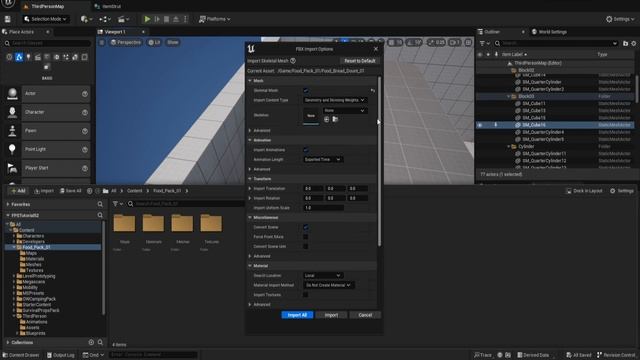Click the Skeleton asset thumbnail
640x360 pixels.
311,116
